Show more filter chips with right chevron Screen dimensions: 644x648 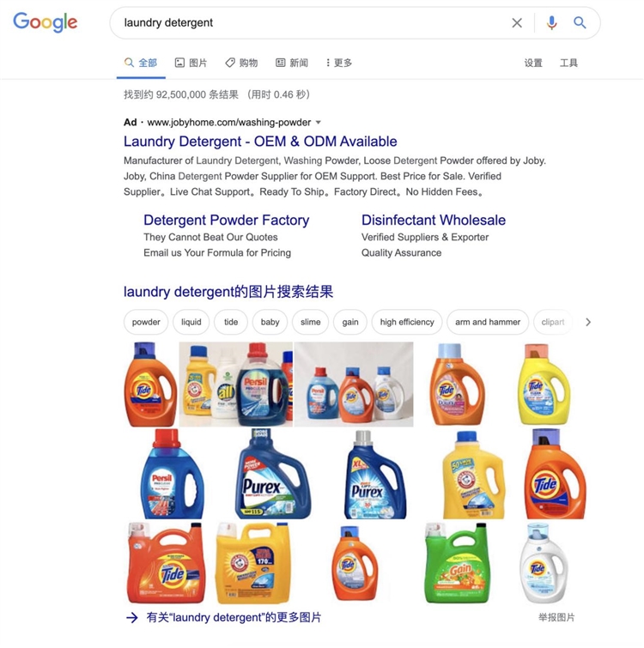(x=588, y=322)
